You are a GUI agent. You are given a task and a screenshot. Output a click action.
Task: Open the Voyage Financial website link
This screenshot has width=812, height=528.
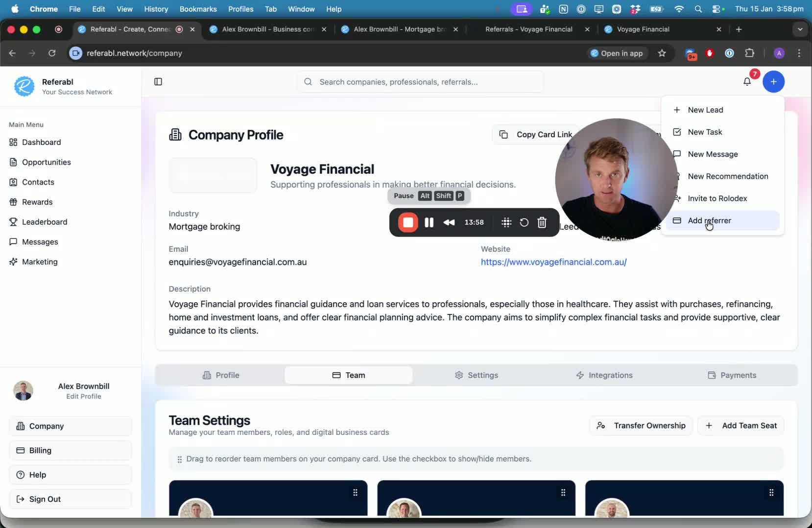[554, 262]
